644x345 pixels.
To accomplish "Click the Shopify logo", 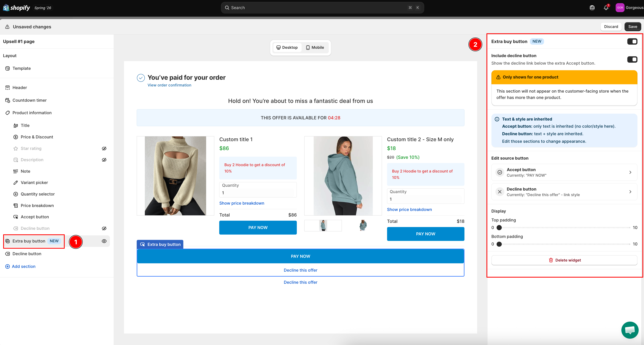I will pyautogui.click(x=16, y=8).
